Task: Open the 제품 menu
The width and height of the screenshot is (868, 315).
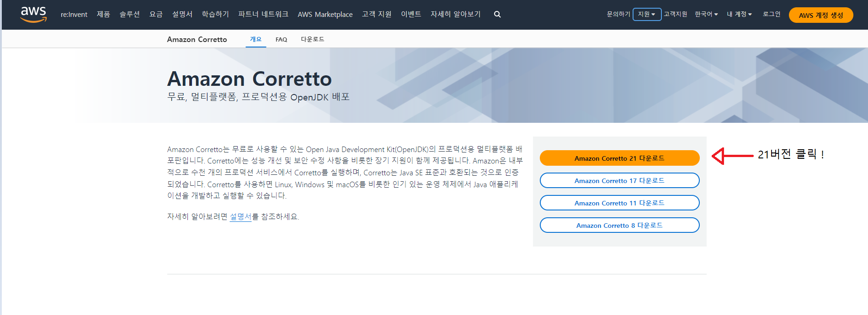Action: (103, 15)
